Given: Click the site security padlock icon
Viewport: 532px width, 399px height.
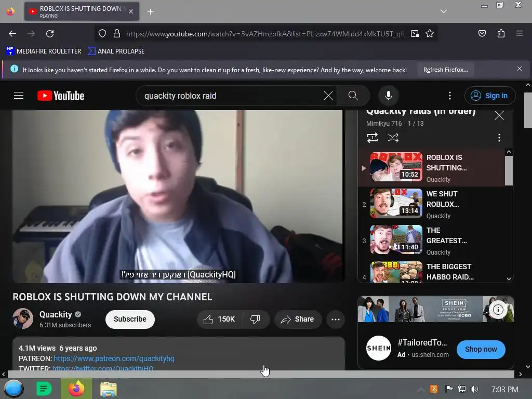Looking at the screenshot, I should click(117, 33).
